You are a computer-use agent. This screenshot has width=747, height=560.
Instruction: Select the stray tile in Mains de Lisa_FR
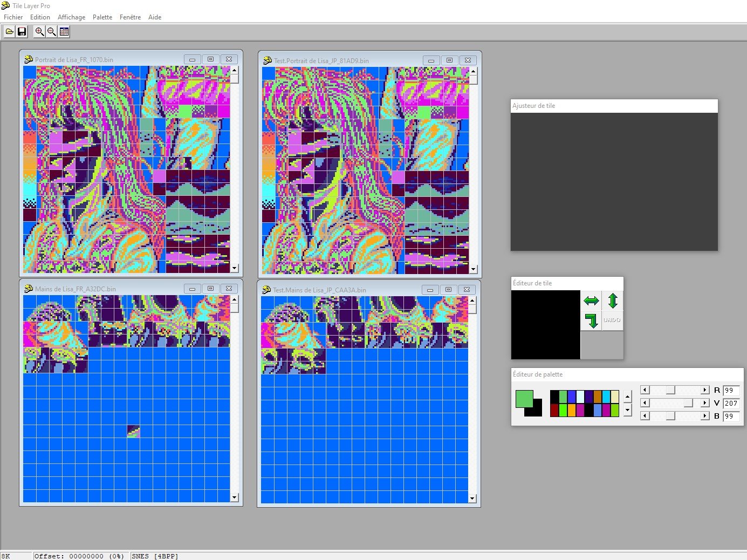click(133, 431)
